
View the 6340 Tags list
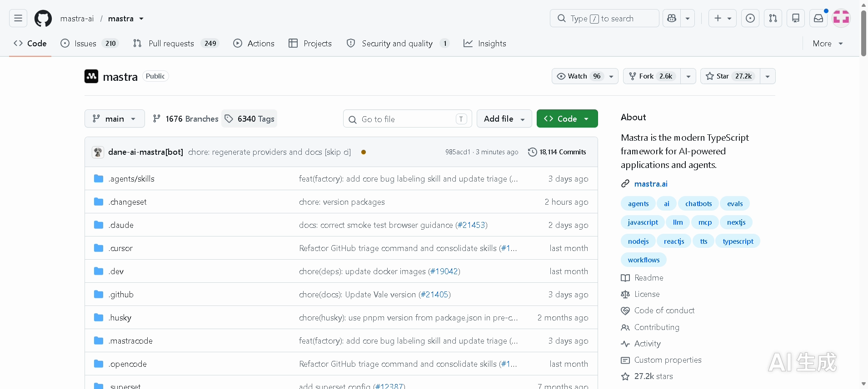pos(249,118)
